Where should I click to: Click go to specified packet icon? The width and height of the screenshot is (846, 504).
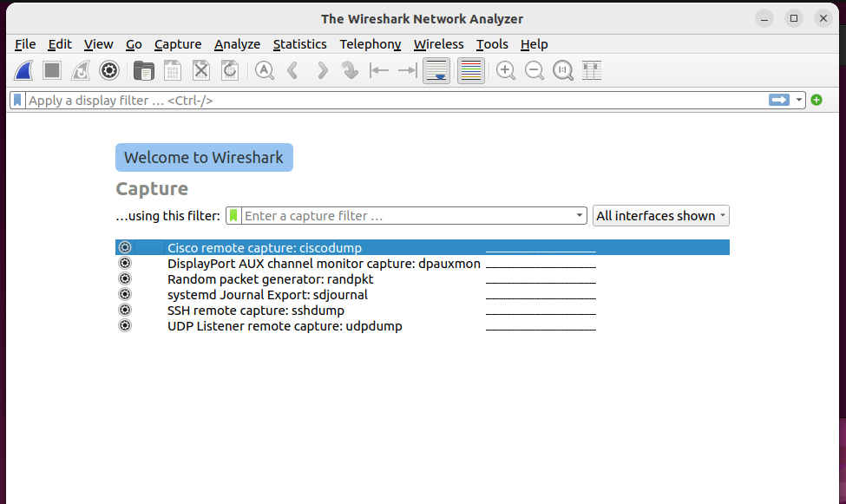351,70
